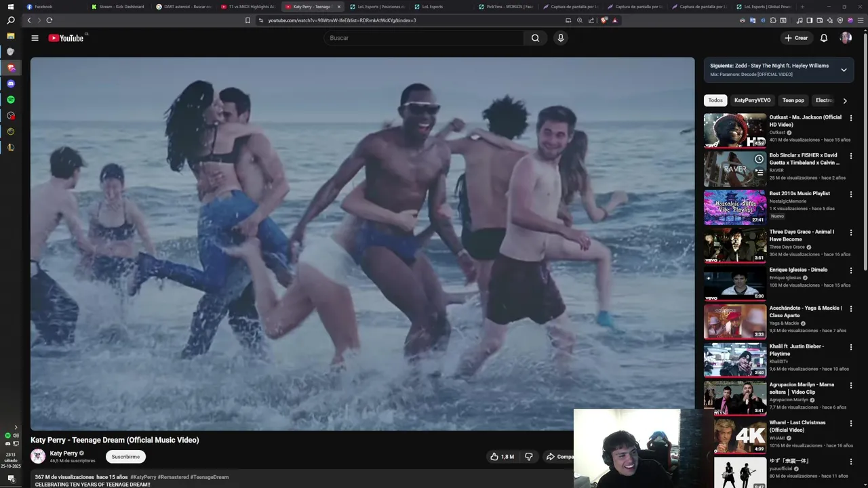The image size is (868, 488).
Task: Dislike the video with thumbs down
Action: point(529,457)
